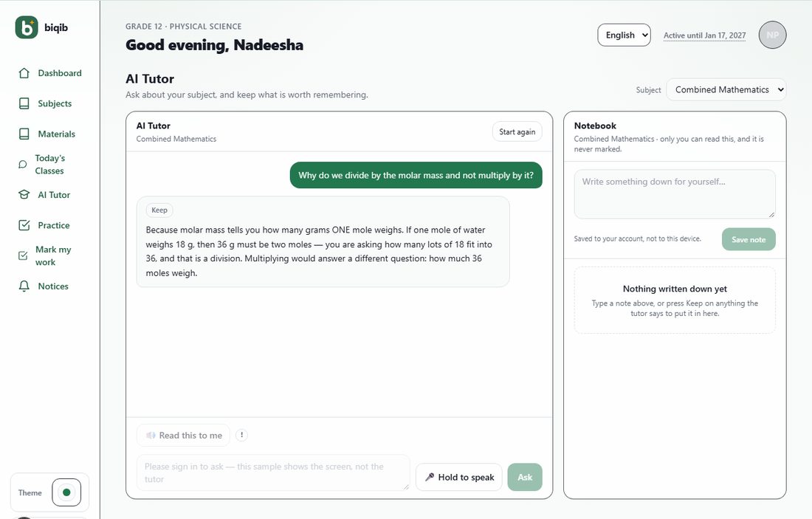
Task: Toggle the Theme switch
Action: point(66,492)
